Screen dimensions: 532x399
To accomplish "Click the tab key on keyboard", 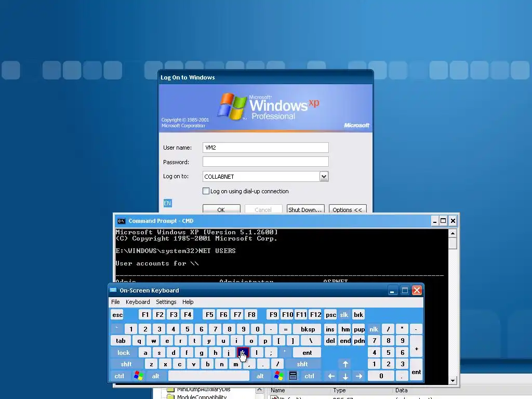I will pyautogui.click(x=121, y=341).
